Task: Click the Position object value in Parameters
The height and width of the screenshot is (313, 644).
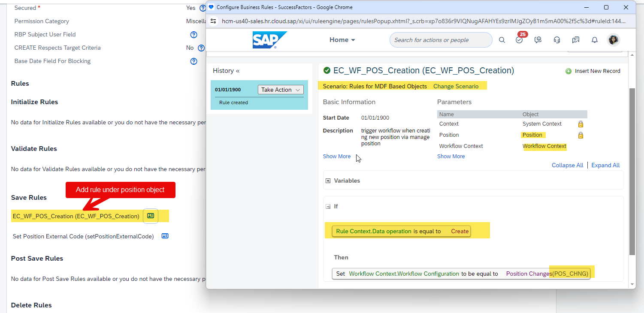Action: pyautogui.click(x=532, y=135)
